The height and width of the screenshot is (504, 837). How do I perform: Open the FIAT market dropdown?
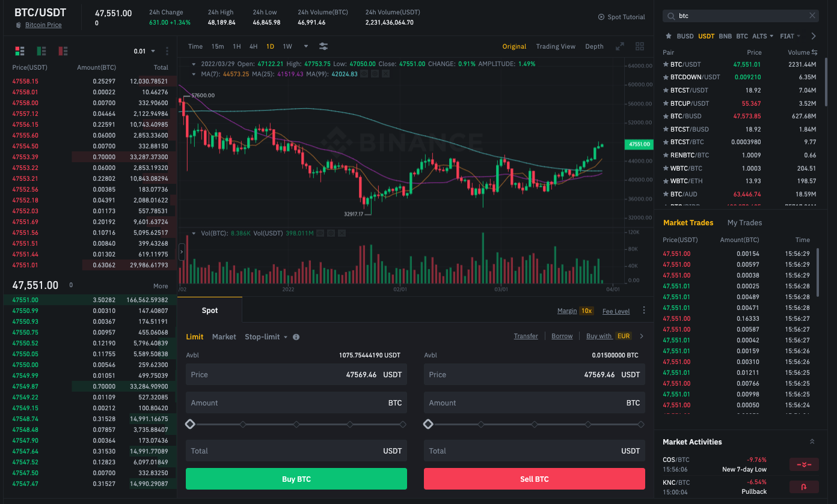(x=790, y=36)
